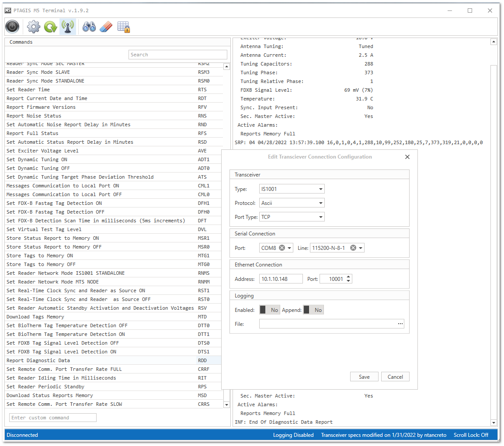This screenshot has width=504, height=446.
Task: Click output pane scroll down arrow
Action: [x=494, y=422]
